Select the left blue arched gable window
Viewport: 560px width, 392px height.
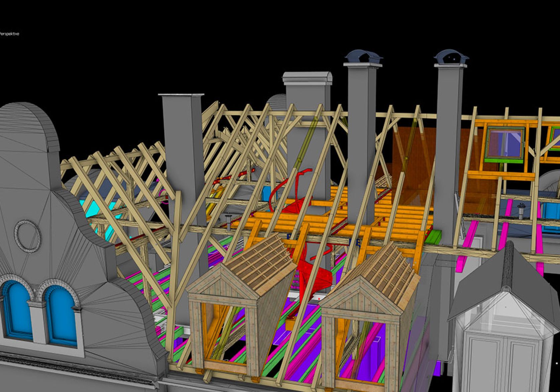click(17, 309)
